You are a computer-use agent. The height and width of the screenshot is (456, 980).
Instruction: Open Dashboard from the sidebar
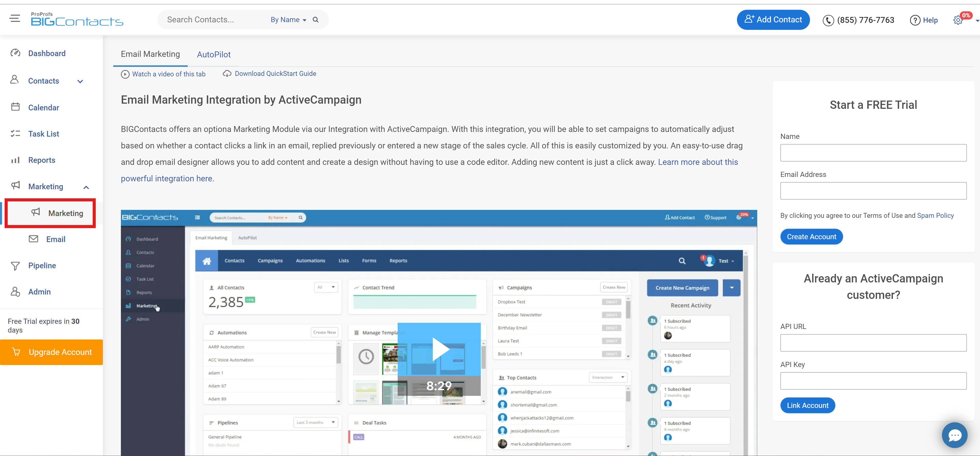tap(46, 53)
